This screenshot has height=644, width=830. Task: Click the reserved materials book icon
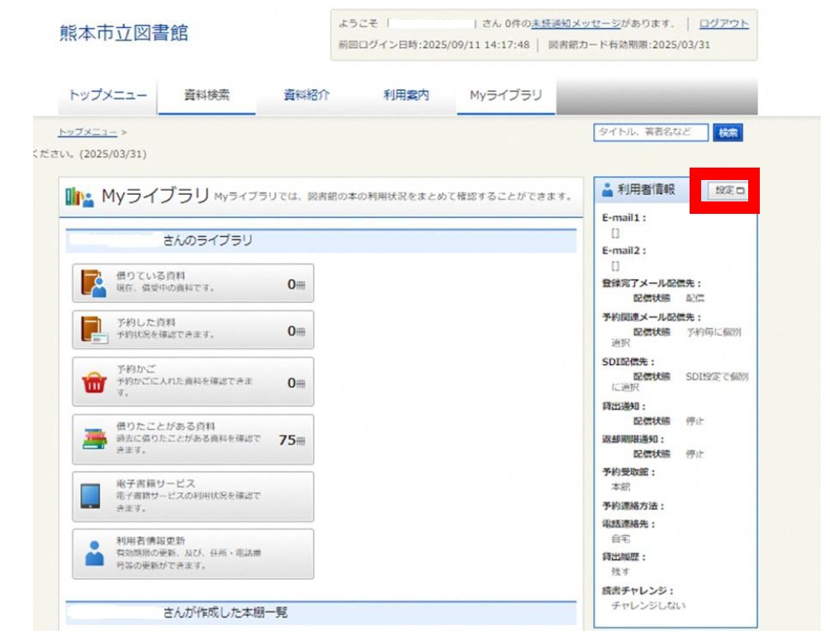pyautogui.click(x=94, y=329)
